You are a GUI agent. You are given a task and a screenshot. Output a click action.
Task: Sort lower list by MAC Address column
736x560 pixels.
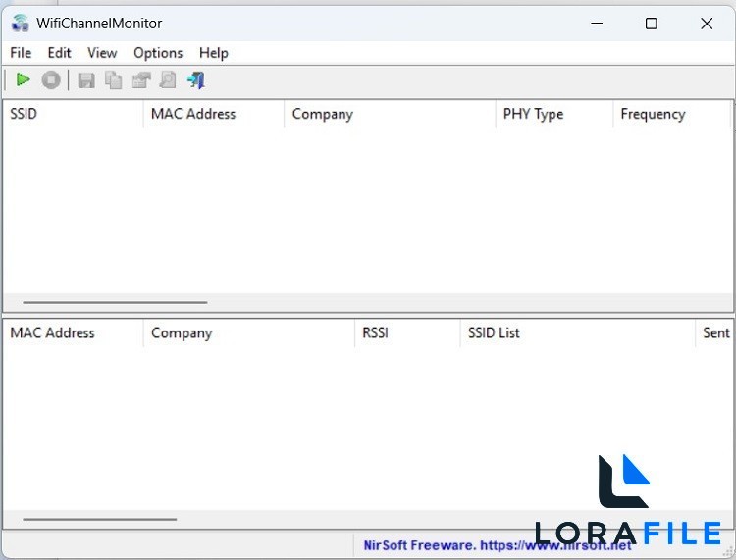(73, 333)
